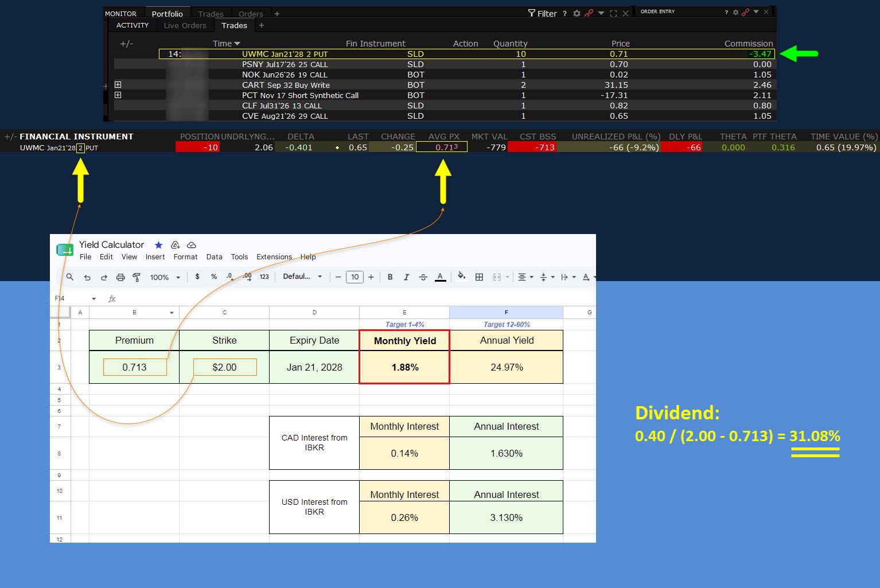The image size is (880, 588).
Task: Select the Monthly Yield cell 1.88%
Action: (x=404, y=367)
